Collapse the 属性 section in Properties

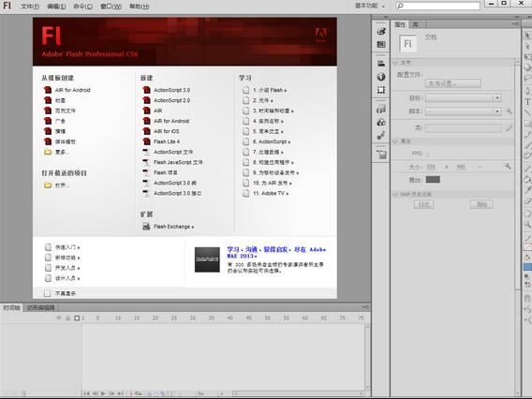(x=395, y=141)
